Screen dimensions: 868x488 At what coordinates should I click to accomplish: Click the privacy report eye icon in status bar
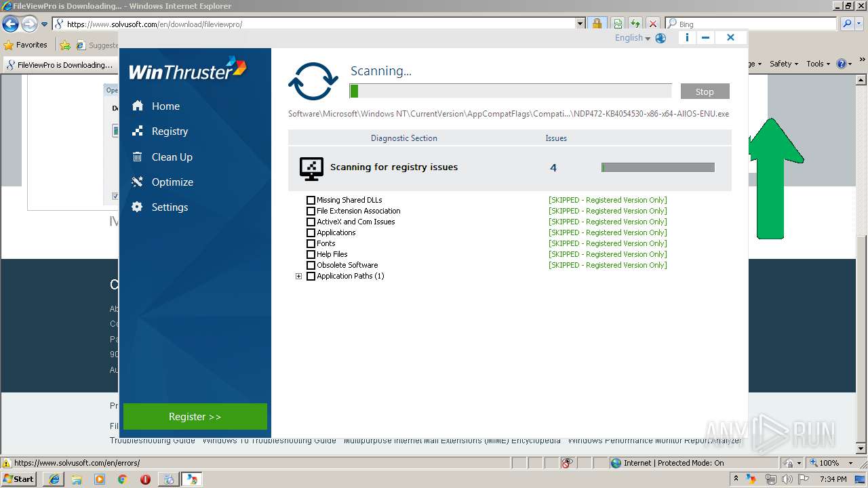tap(567, 463)
